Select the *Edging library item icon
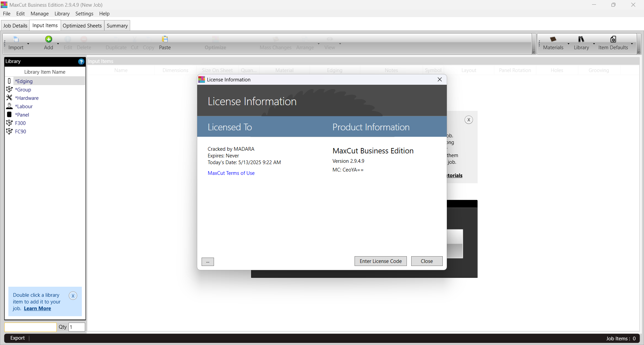The image size is (644, 345). (9, 81)
